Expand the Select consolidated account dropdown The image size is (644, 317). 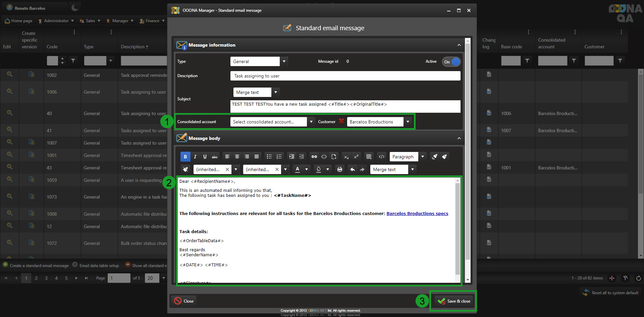[311, 122]
